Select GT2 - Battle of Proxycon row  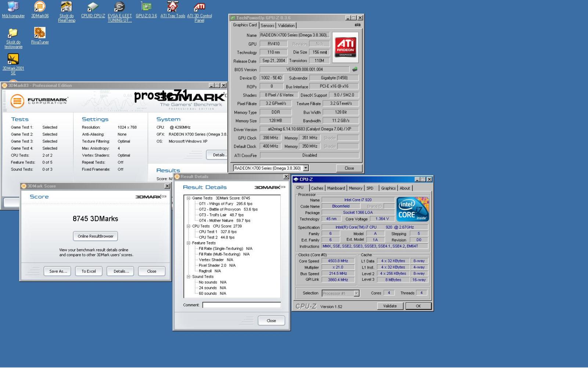coord(228,209)
